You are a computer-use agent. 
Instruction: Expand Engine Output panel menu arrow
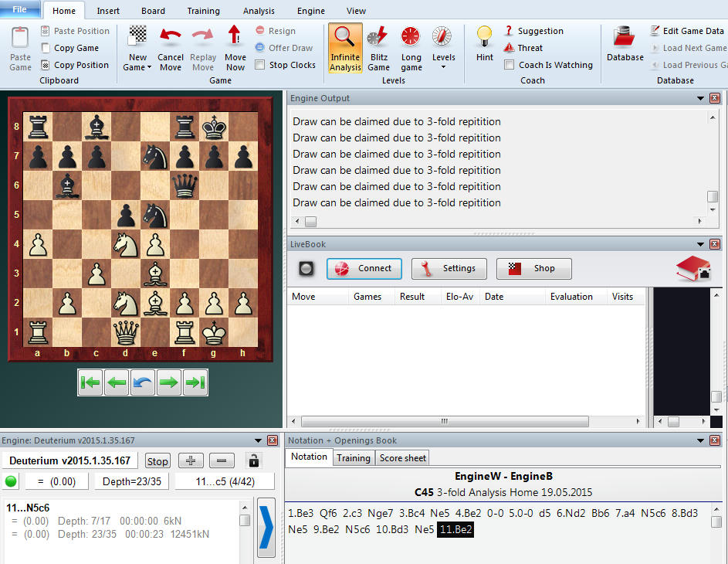[x=700, y=98]
